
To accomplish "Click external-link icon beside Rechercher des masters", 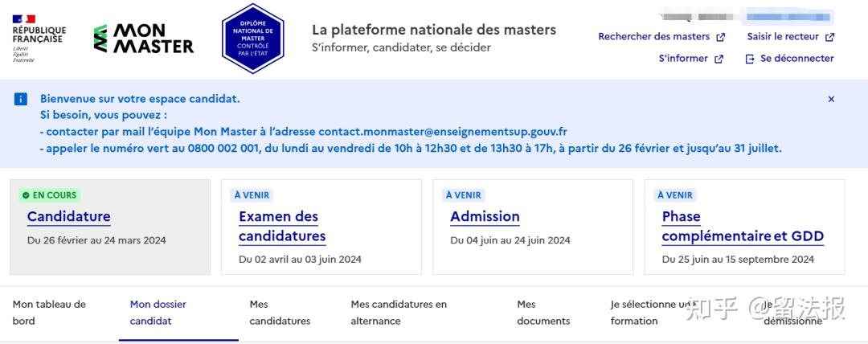I will pyautogui.click(x=721, y=37).
